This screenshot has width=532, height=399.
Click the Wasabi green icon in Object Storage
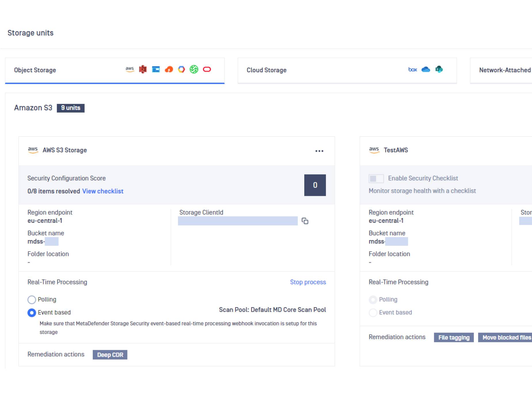tap(194, 69)
